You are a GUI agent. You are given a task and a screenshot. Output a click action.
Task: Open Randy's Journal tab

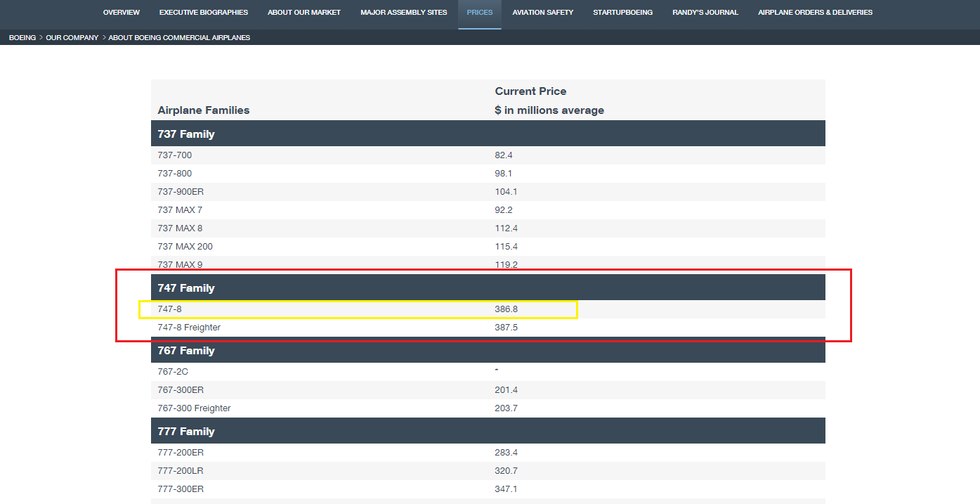(x=705, y=13)
